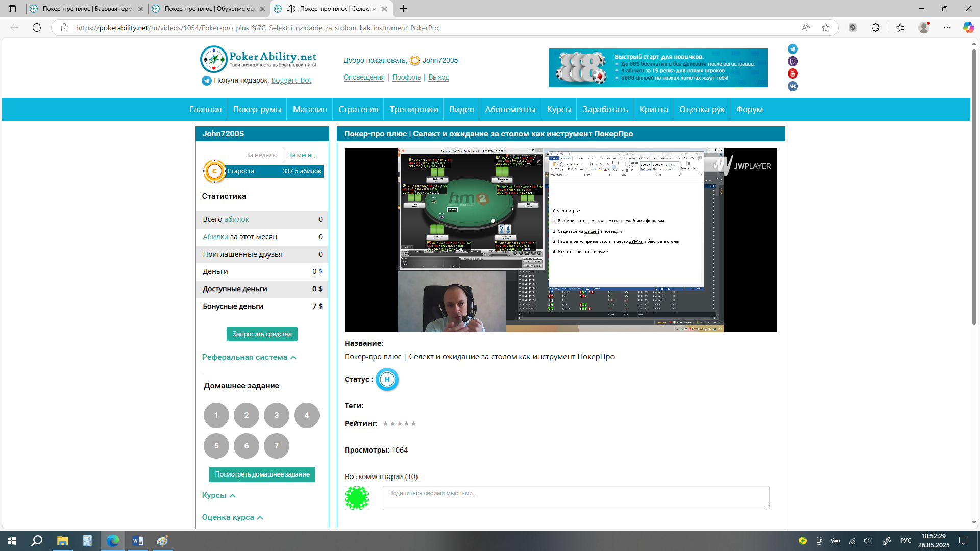Add page to favorites with star icon
The height and width of the screenshot is (551, 980).
coord(826,28)
